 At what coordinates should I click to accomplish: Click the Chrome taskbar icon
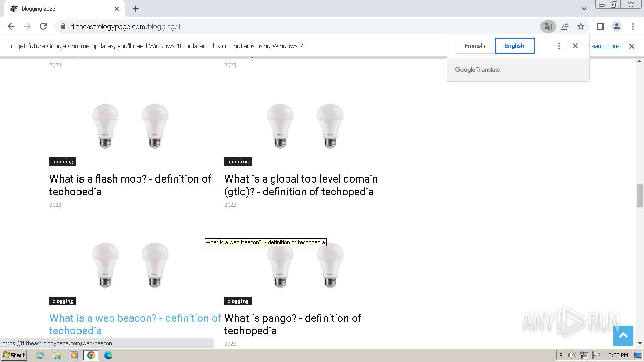point(91,355)
